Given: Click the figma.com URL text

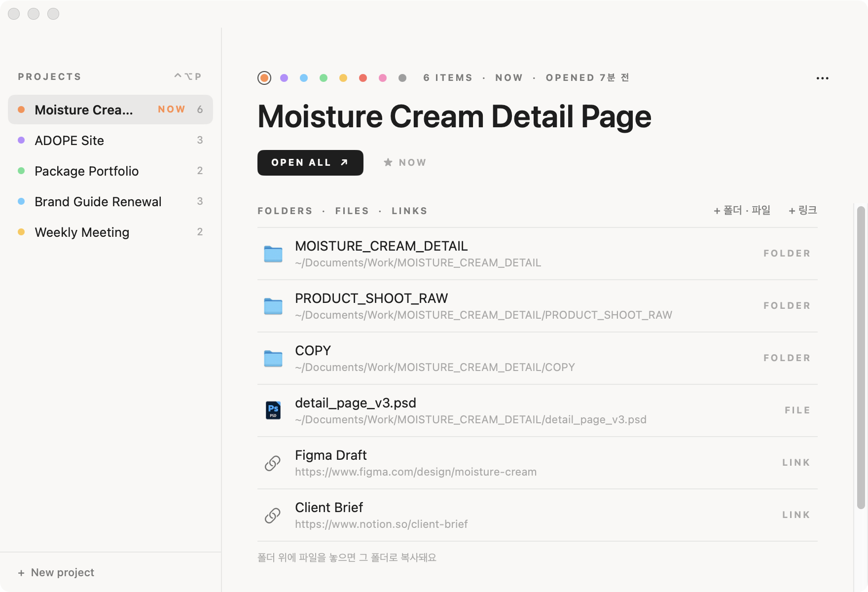Looking at the screenshot, I should pyautogui.click(x=416, y=472).
